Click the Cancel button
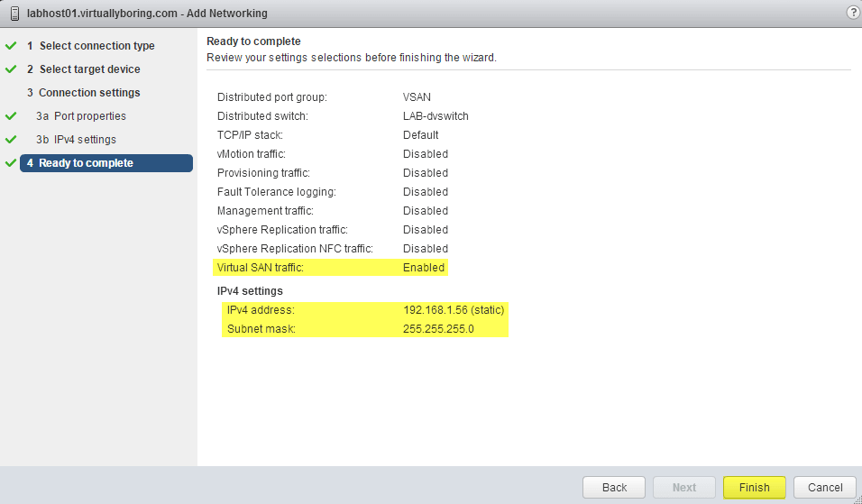 (825, 488)
